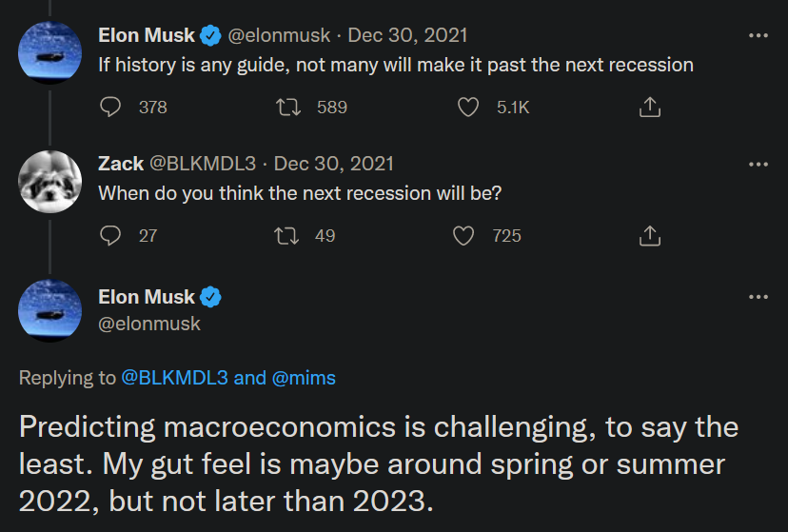Open more options on Zack's tweet

tap(758, 165)
